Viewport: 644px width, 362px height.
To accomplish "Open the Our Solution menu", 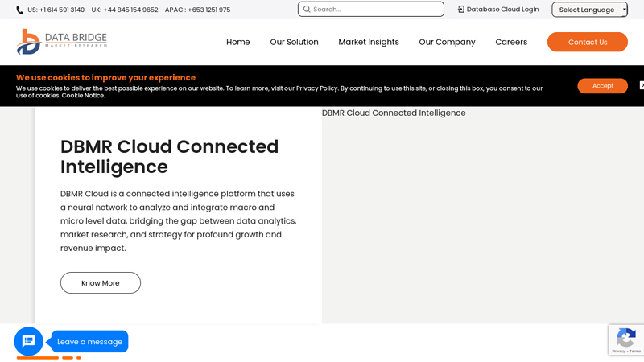I will (x=294, y=42).
